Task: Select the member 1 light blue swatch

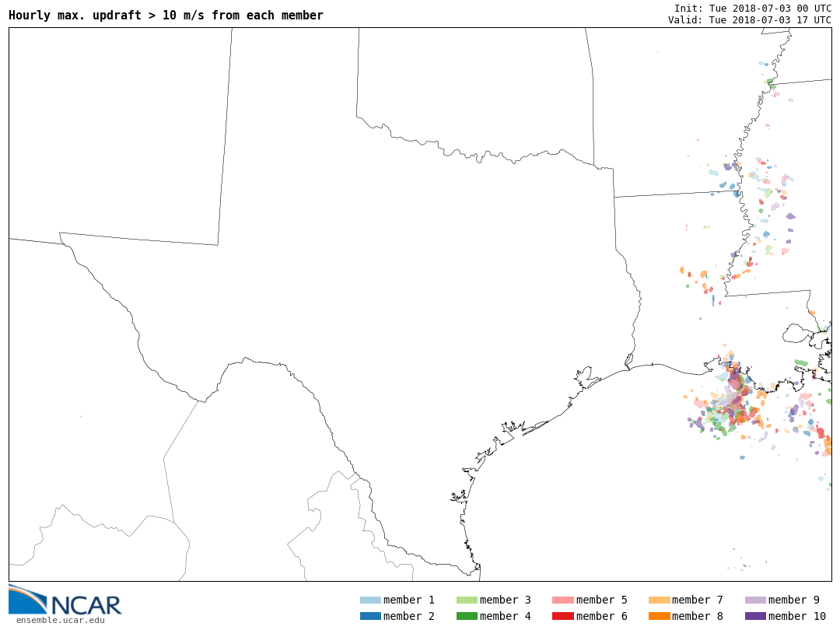Action: coord(370,600)
